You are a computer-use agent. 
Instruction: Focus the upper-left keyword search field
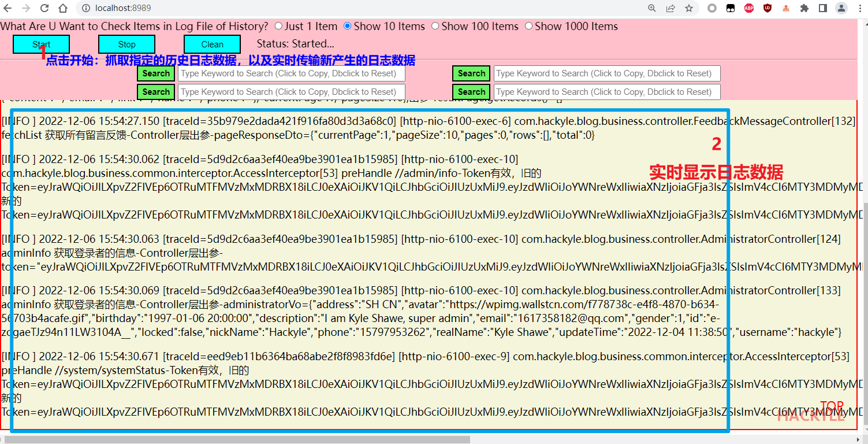(292, 73)
